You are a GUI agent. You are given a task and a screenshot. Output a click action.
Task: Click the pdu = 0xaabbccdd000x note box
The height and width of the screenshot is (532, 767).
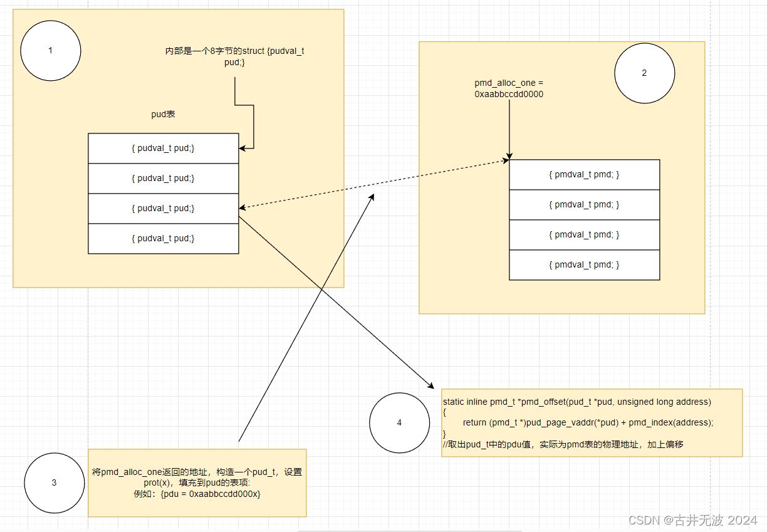coord(197,482)
